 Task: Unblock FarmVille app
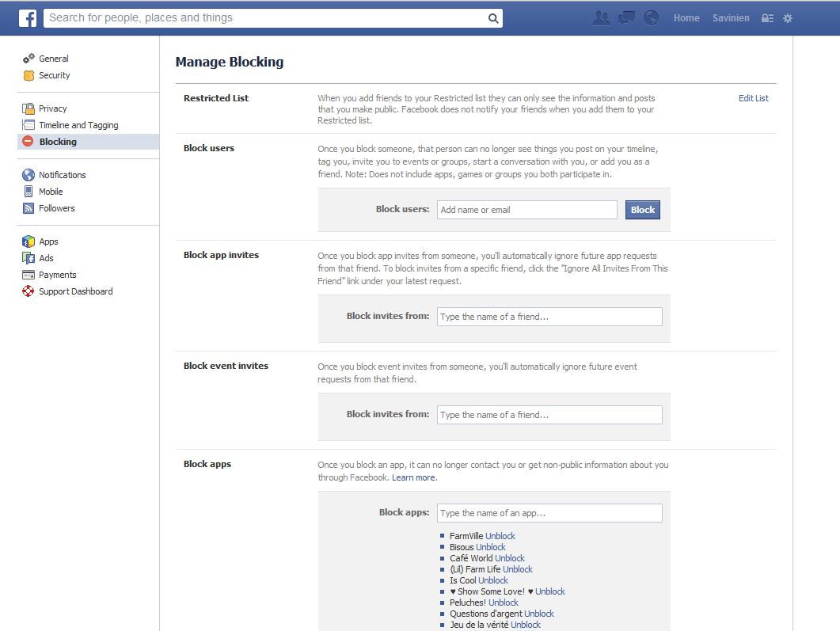click(x=500, y=536)
